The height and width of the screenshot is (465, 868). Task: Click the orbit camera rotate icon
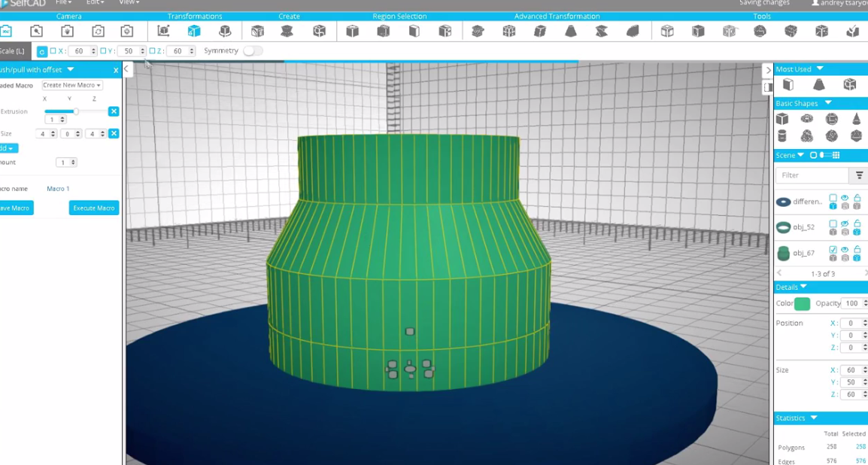pyautogui.click(x=98, y=31)
